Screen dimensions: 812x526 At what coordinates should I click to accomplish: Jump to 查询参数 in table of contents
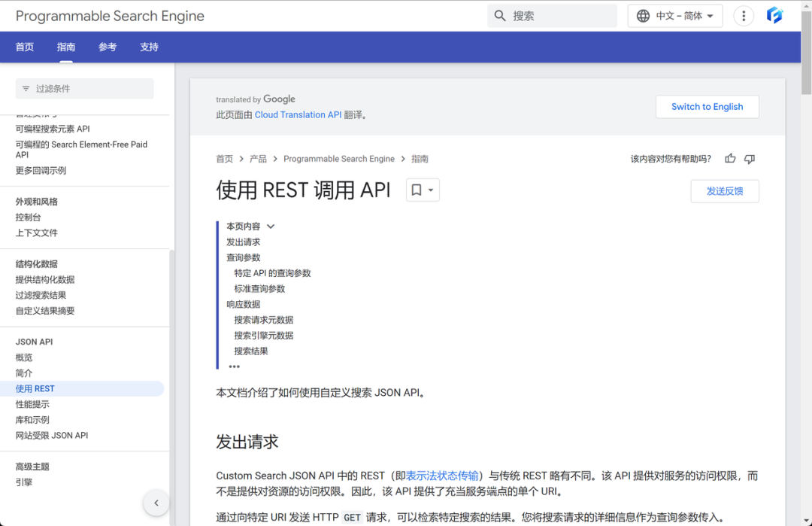(x=243, y=257)
